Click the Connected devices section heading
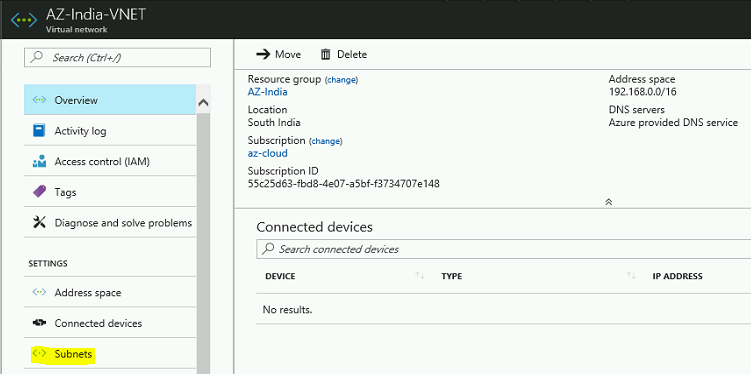This screenshot has height=374, width=751. pyautogui.click(x=314, y=227)
